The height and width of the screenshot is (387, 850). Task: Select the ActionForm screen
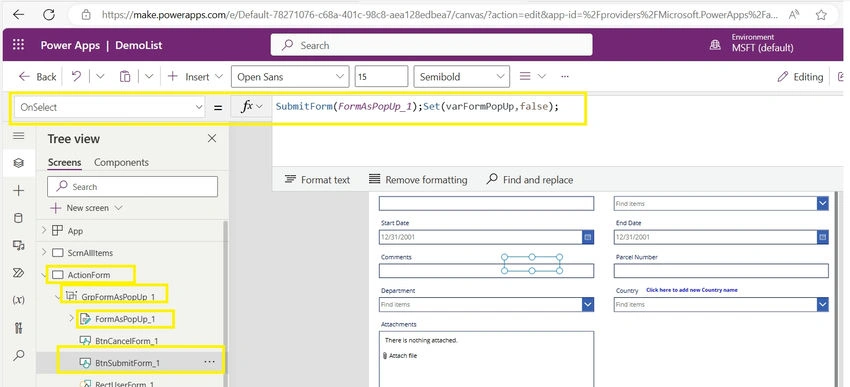[x=89, y=275]
